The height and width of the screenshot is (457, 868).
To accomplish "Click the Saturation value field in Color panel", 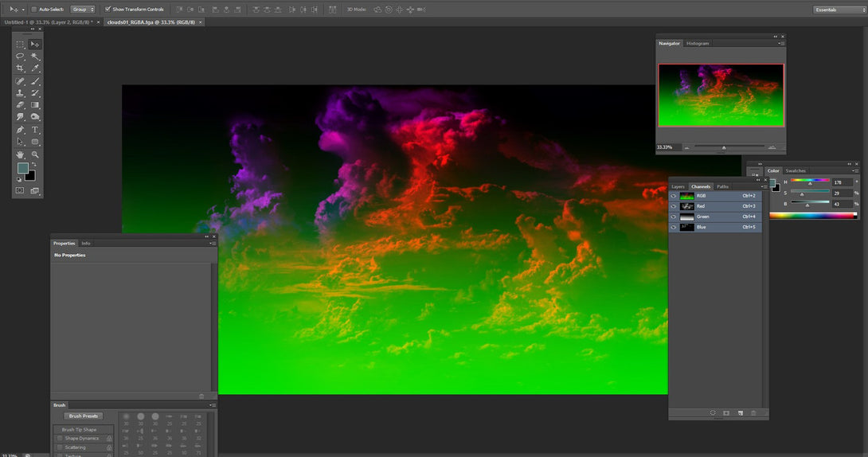I will tap(842, 193).
